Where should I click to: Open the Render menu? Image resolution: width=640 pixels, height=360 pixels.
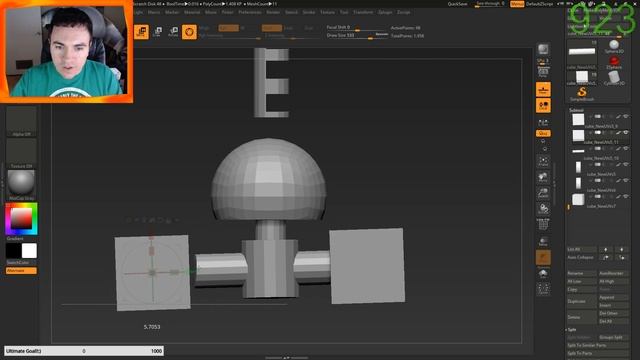pyautogui.click(x=273, y=12)
